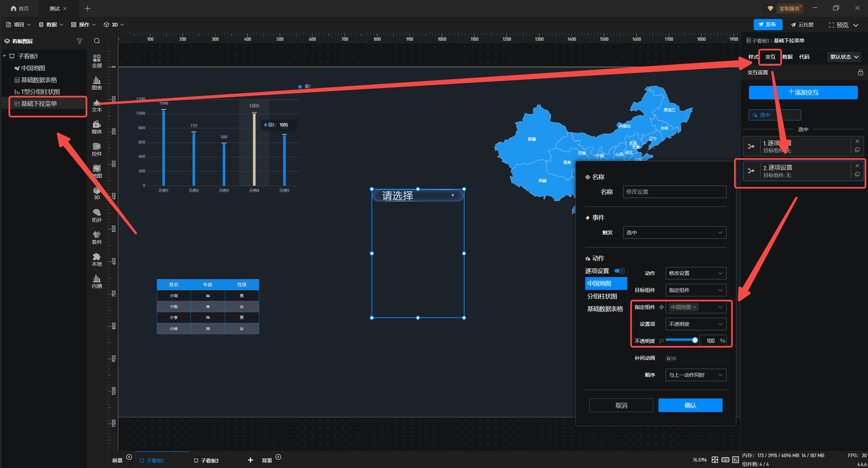Image resolution: width=868 pixels, height=468 pixels.
Task: Click the layer search magnifier icon
Action: [x=97, y=41]
